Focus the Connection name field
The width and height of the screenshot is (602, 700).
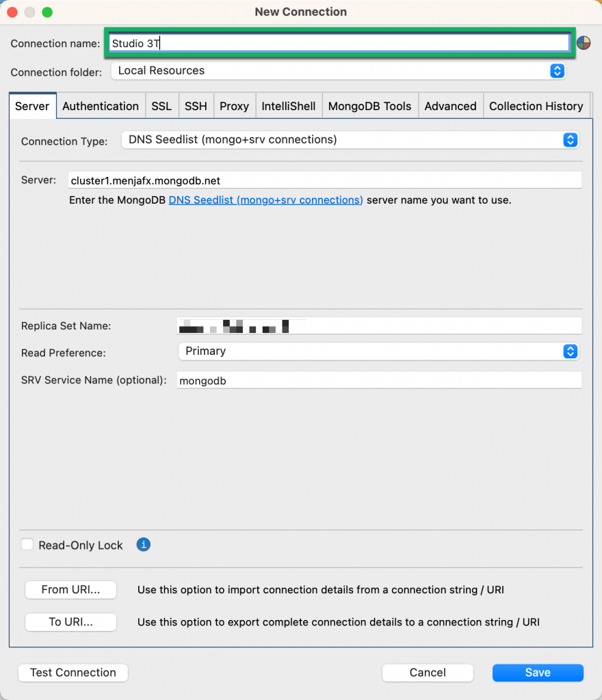[x=339, y=43]
